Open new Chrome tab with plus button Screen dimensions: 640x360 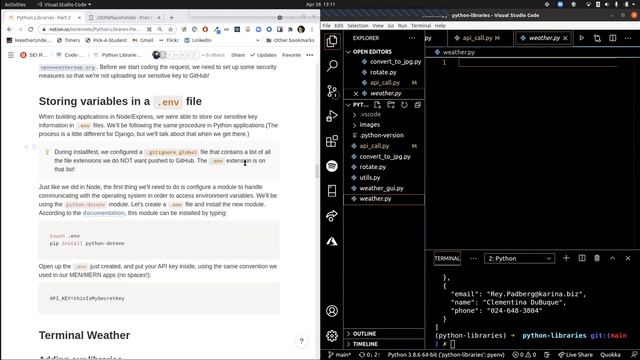pos(171,18)
